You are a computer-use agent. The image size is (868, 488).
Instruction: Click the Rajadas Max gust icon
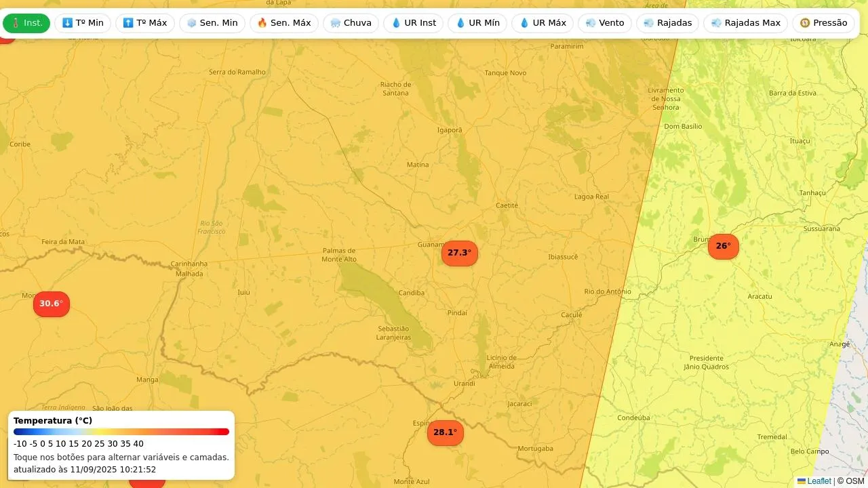pos(716,23)
